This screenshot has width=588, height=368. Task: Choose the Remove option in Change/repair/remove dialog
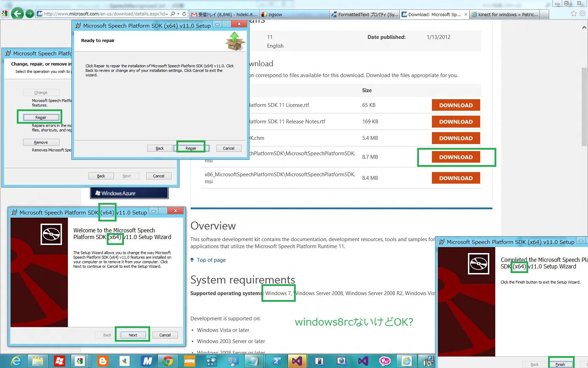pos(41,142)
